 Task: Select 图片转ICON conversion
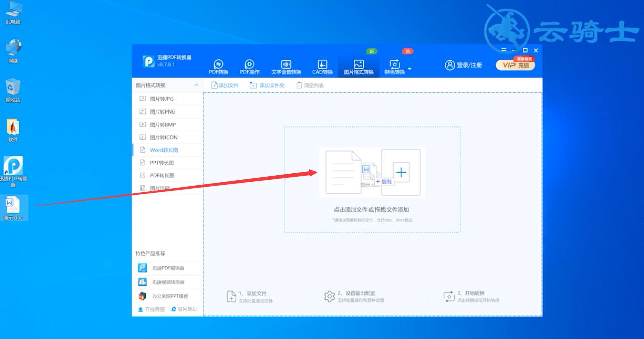point(168,137)
